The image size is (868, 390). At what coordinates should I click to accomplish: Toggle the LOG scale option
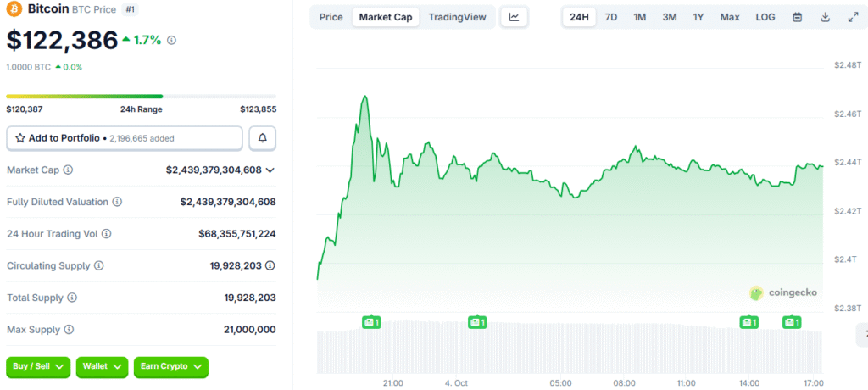[x=765, y=17]
